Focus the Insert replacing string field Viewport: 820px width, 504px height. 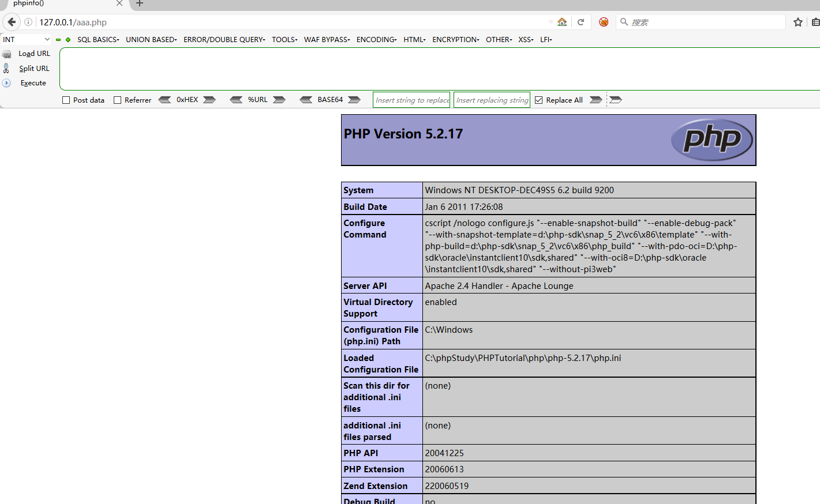pos(492,100)
